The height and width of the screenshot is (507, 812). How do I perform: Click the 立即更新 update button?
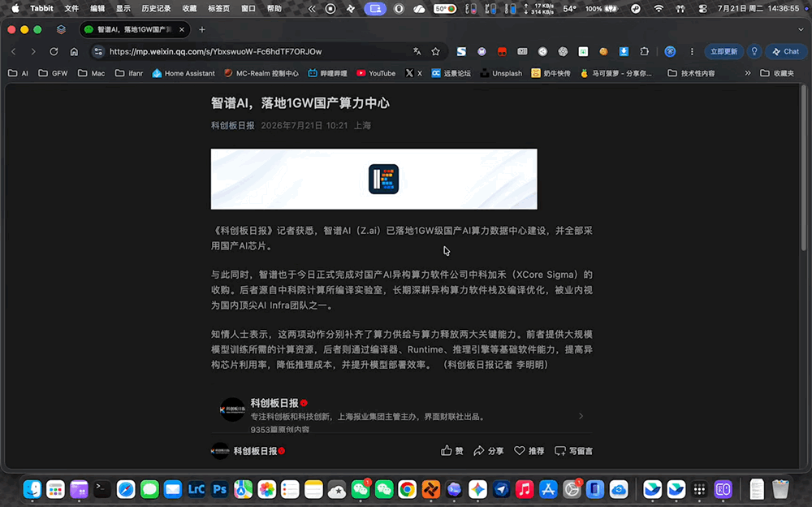723,51
